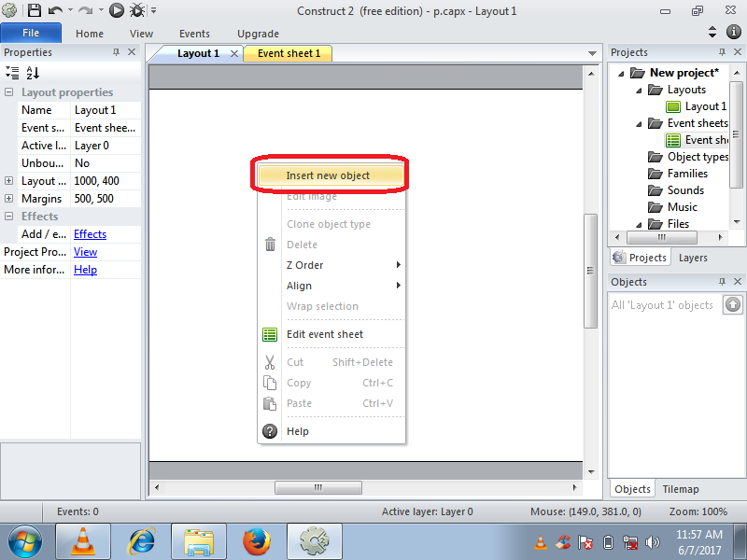
Task: Click the About info icon
Action: coord(734,32)
